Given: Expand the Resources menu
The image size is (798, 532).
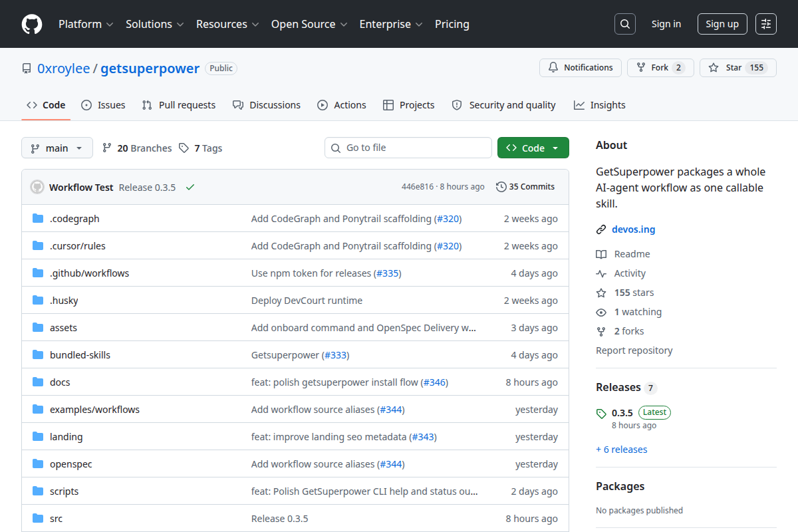Looking at the screenshot, I should pyautogui.click(x=227, y=24).
